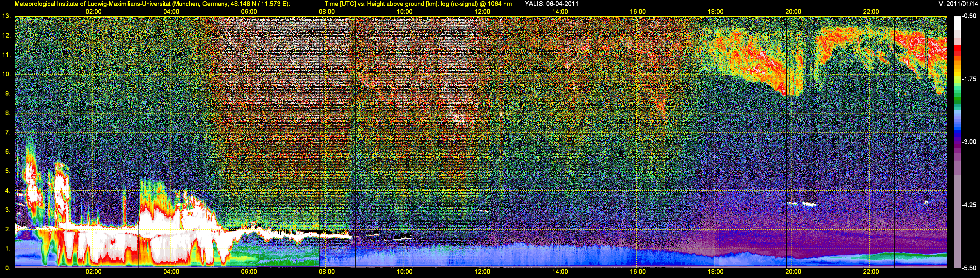Click the 10:00 label on the bottom time axis
Viewport: 980px width, 278px height.
(x=404, y=272)
